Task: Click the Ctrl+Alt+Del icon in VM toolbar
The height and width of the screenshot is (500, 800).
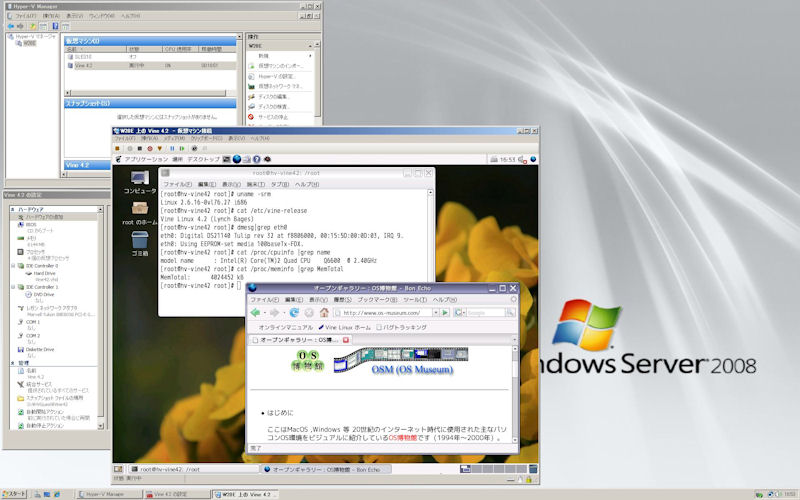Action: (117, 148)
